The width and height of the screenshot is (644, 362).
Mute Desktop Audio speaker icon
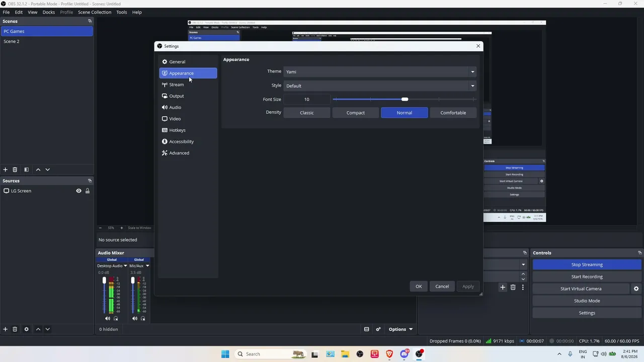(x=107, y=318)
